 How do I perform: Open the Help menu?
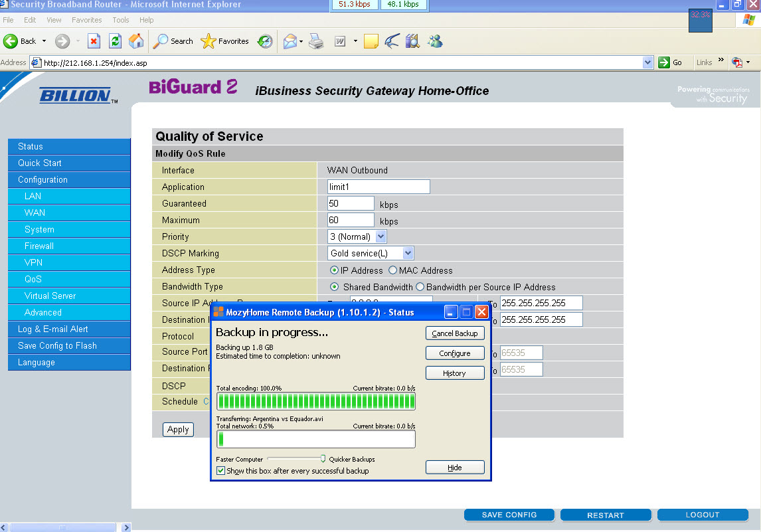coord(147,20)
